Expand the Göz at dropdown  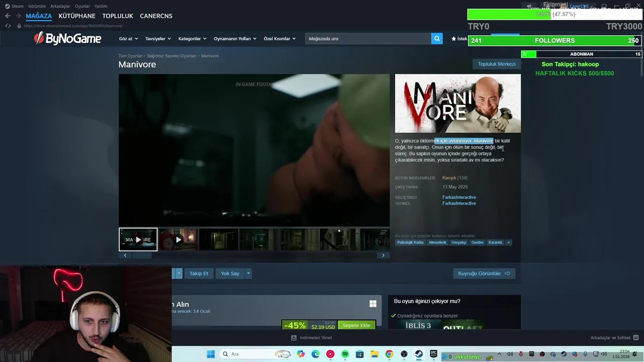click(x=128, y=39)
